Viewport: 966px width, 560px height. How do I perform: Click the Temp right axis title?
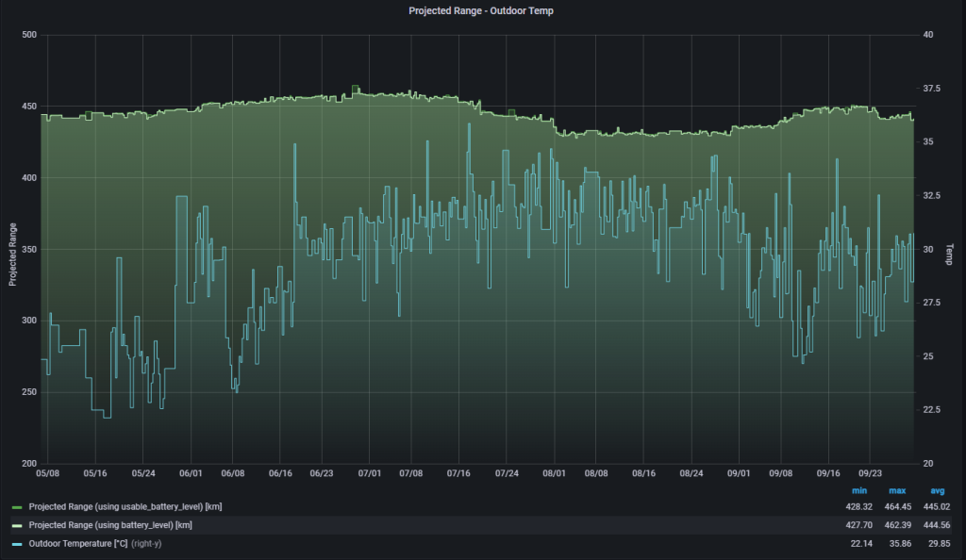click(950, 254)
